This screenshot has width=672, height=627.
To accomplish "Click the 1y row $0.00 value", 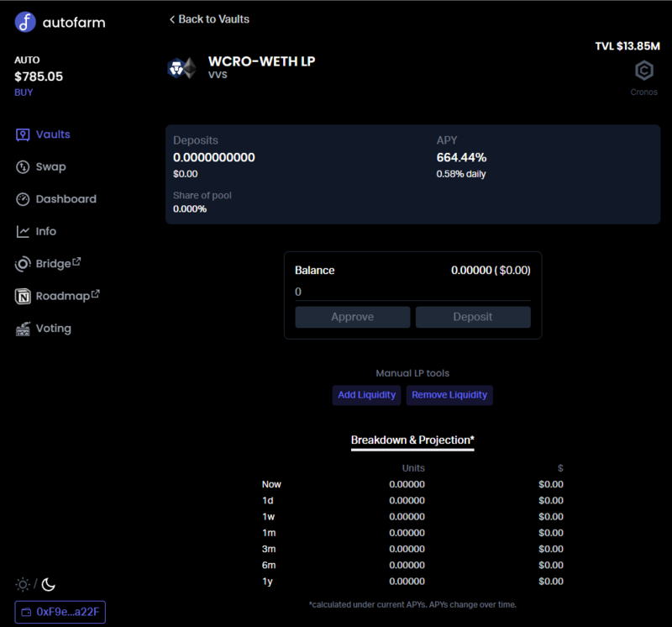I will [551, 582].
